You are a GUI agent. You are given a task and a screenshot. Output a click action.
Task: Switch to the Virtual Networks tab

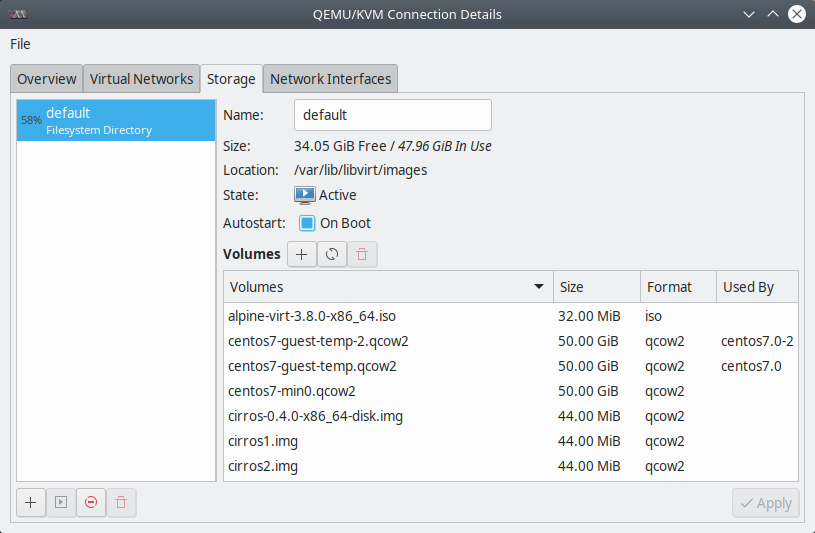pos(141,79)
